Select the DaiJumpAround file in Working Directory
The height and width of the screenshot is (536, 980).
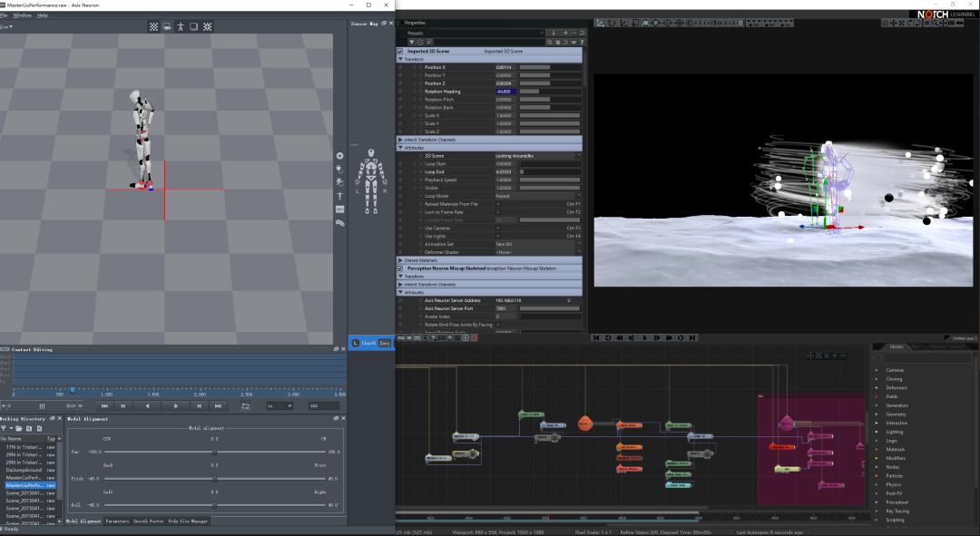coord(24,470)
